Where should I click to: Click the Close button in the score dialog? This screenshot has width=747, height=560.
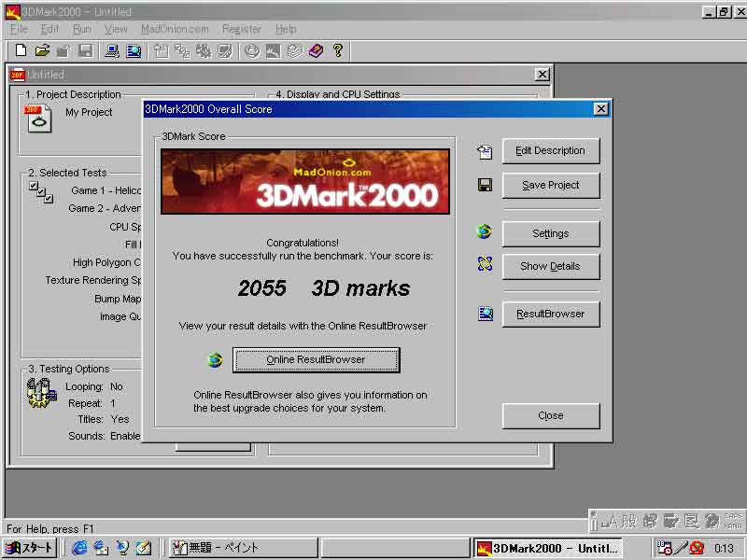[551, 415]
